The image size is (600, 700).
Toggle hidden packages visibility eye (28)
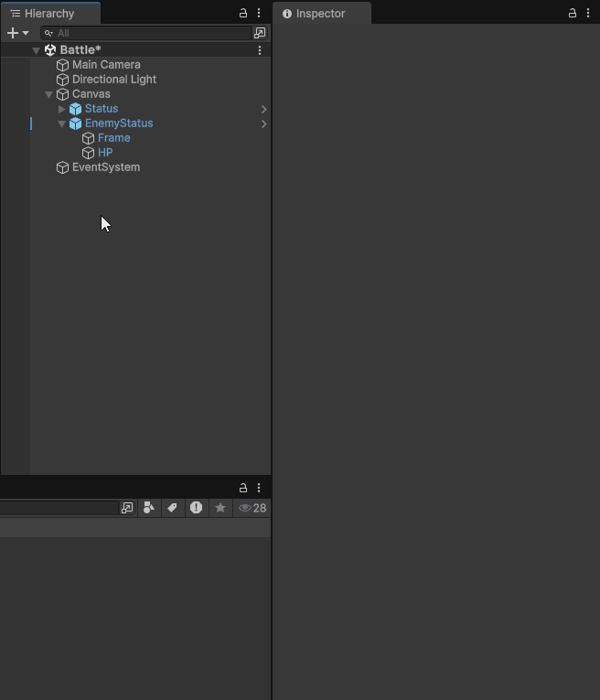click(x=252, y=508)
